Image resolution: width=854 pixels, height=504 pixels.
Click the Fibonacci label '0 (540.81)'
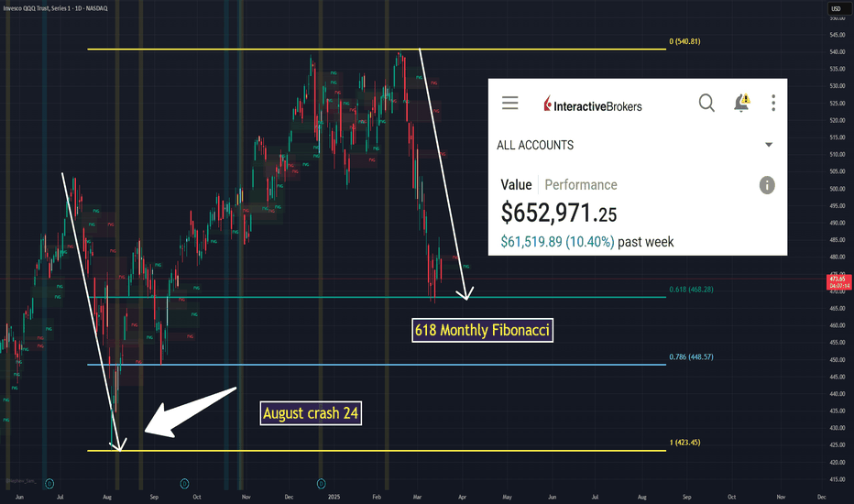[684, 41]
